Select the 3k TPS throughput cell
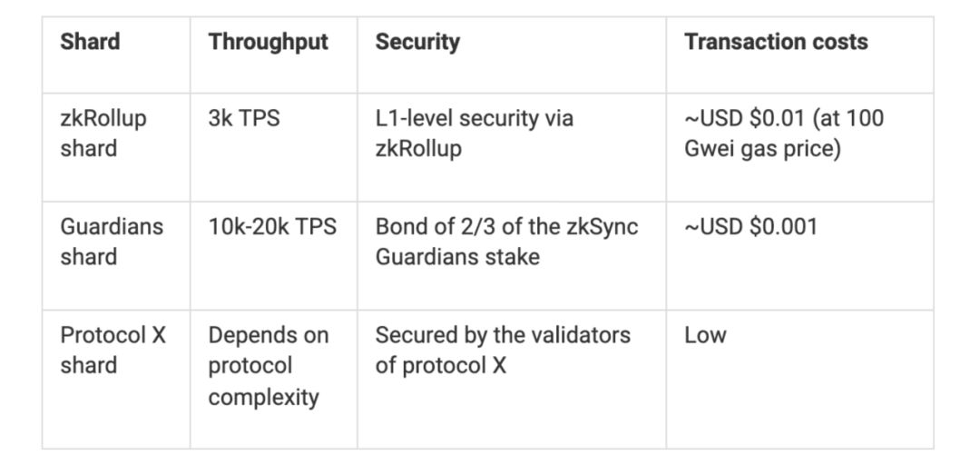Image resolution: width=980 pixels, height=465 pixels. pyautogui.click(x=244, y=119)
